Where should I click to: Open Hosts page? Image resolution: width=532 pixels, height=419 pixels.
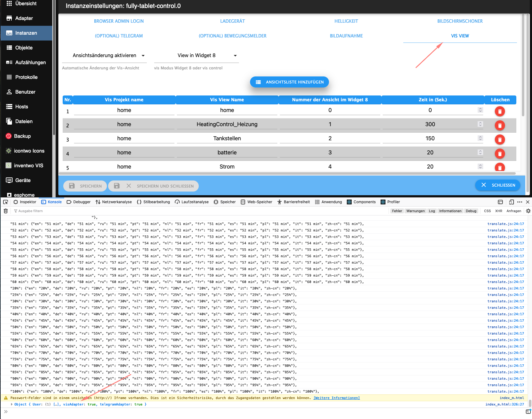point(26,107)
